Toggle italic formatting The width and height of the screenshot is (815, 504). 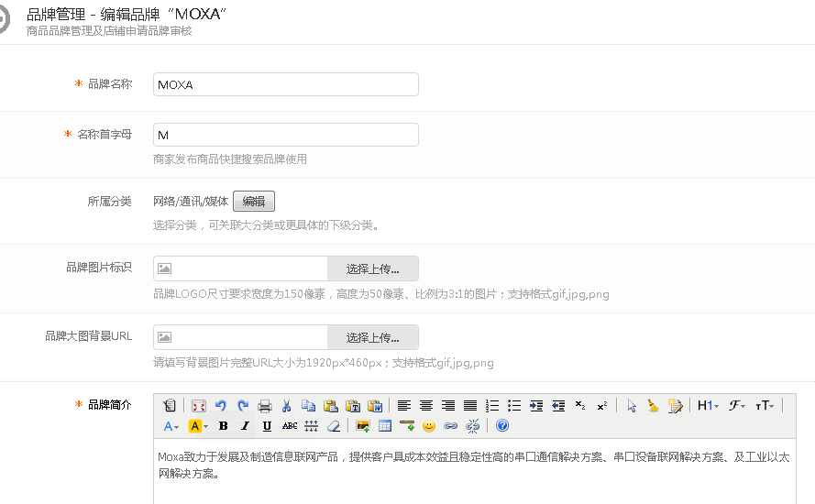tap(246, 427)
